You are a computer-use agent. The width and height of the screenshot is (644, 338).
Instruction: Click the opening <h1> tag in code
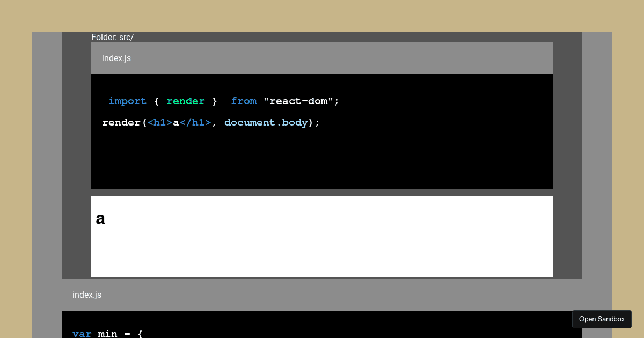click(160, 122)
